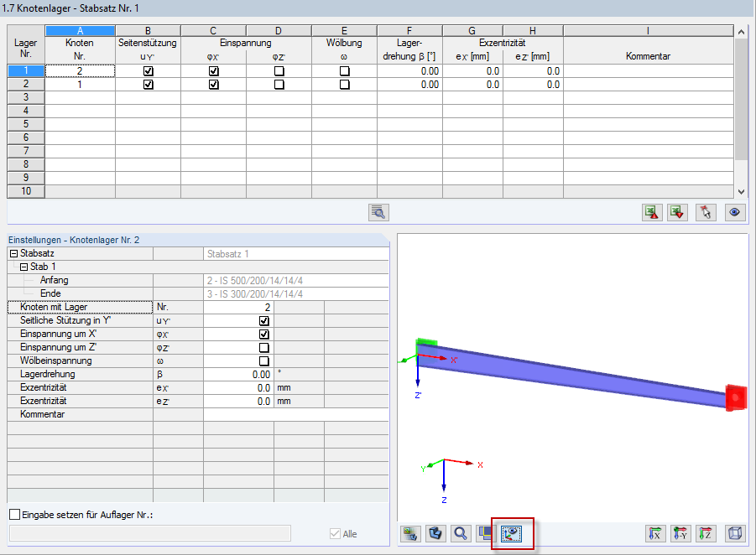Image resolution: width=756 pixels, height=555 pixels.
Task: Click Anfang value '2 - IS 500/200/14/14/4'
Action: tap(295, 280)
